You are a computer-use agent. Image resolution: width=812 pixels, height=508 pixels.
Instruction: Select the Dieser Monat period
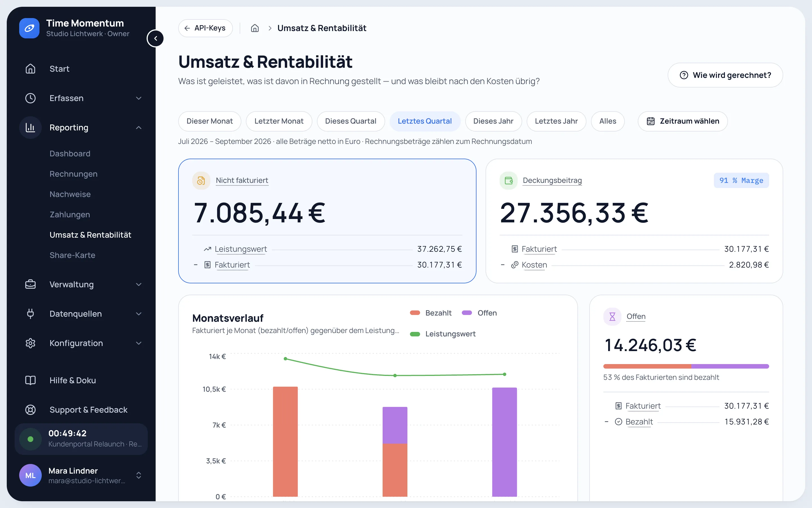coord(209,121)
